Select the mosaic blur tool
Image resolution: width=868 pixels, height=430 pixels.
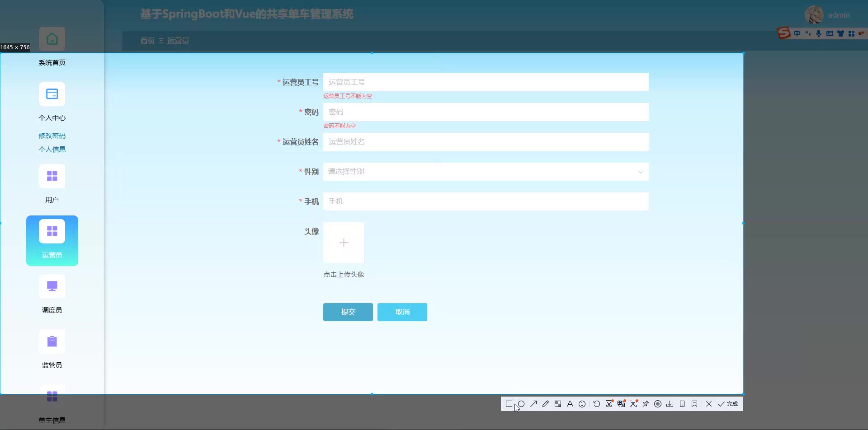(558, 404)
